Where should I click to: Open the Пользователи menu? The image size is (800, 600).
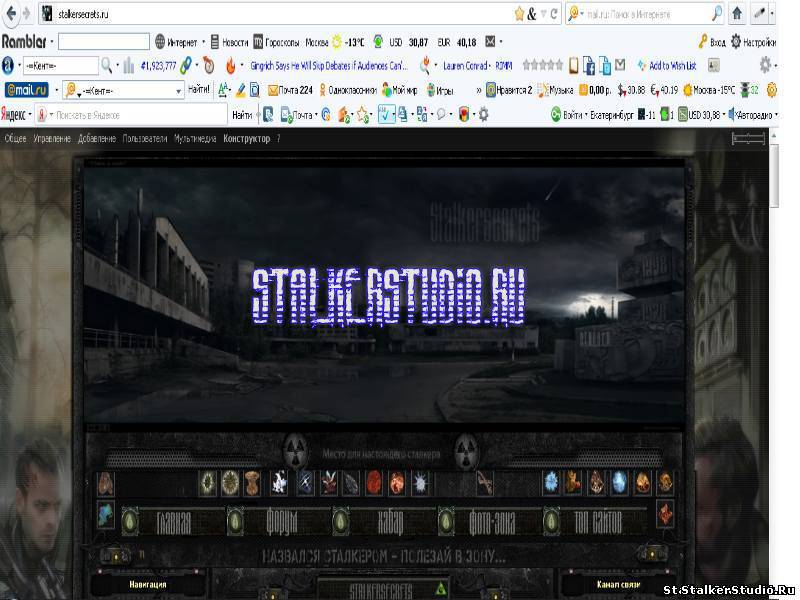[x=145, y=138]
